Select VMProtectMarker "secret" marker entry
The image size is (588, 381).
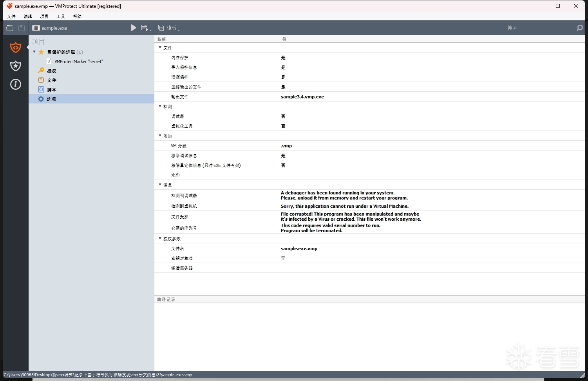[79, 62]
